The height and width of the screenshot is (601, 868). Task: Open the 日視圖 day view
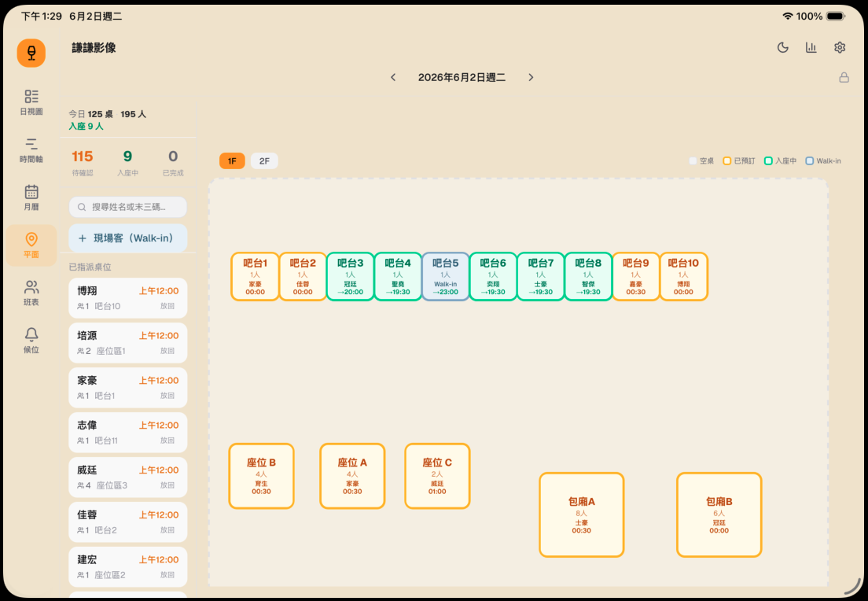(x=31, y=102)
